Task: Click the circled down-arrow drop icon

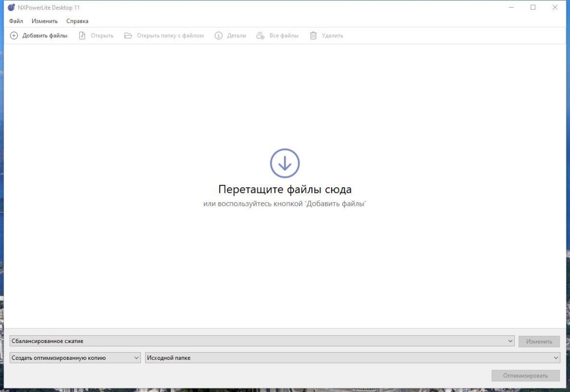Action: (x=284, y=163)
